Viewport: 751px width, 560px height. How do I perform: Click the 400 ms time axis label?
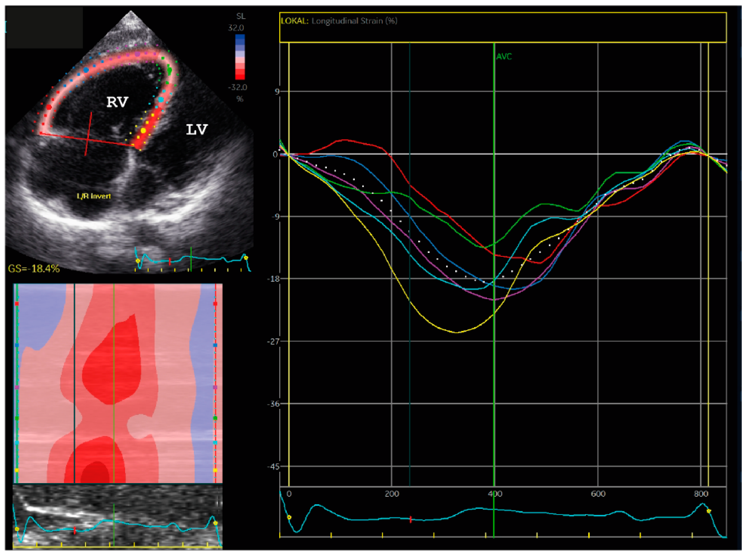(x=495, y=494)
